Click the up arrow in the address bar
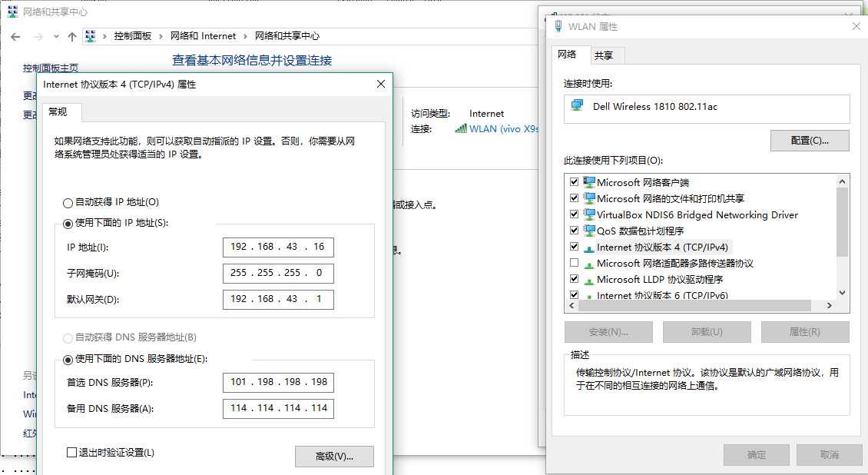The height and width of the screenshot is (475, 868). [x=71, y=35]
